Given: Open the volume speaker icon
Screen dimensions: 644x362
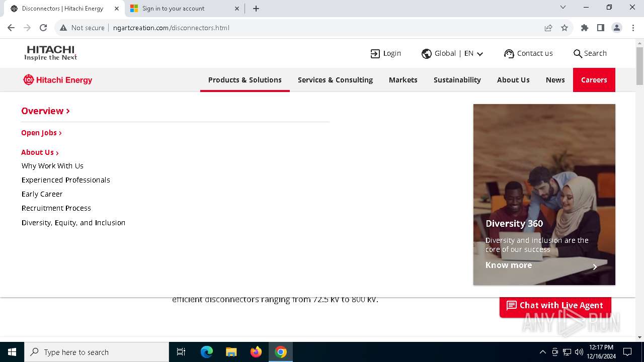Looking at the screenshot, I should coord(579,352).
